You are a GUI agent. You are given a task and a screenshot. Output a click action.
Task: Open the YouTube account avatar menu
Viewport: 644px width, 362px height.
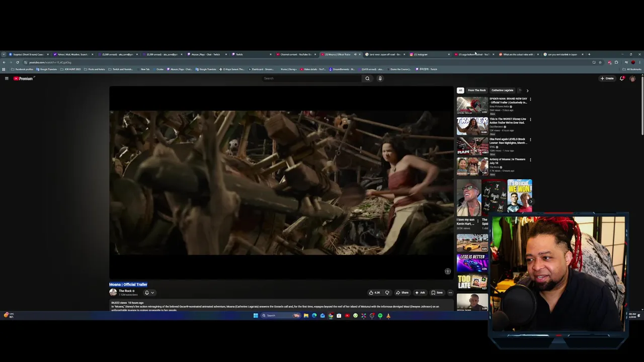click(x=632, y=78)
